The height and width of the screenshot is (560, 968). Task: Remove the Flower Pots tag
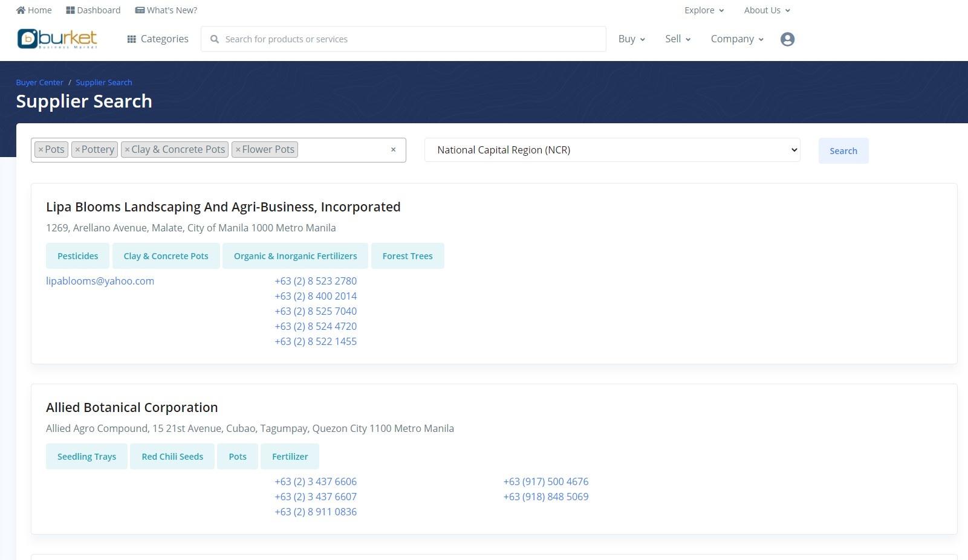238,150
